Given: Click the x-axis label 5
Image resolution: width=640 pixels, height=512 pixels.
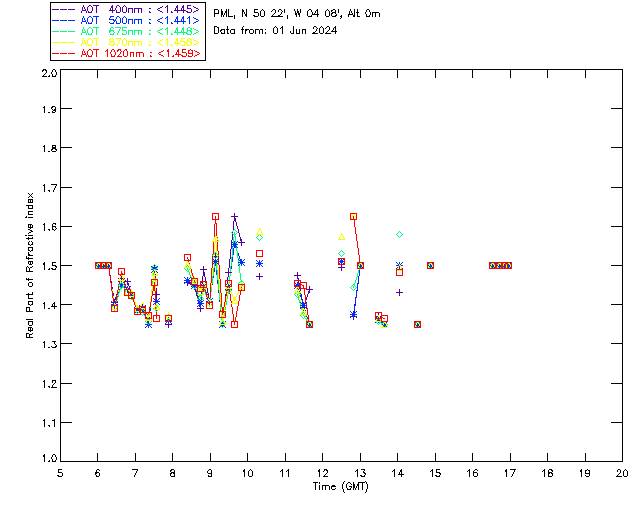Looking at the screenshot, I should 60,473.
